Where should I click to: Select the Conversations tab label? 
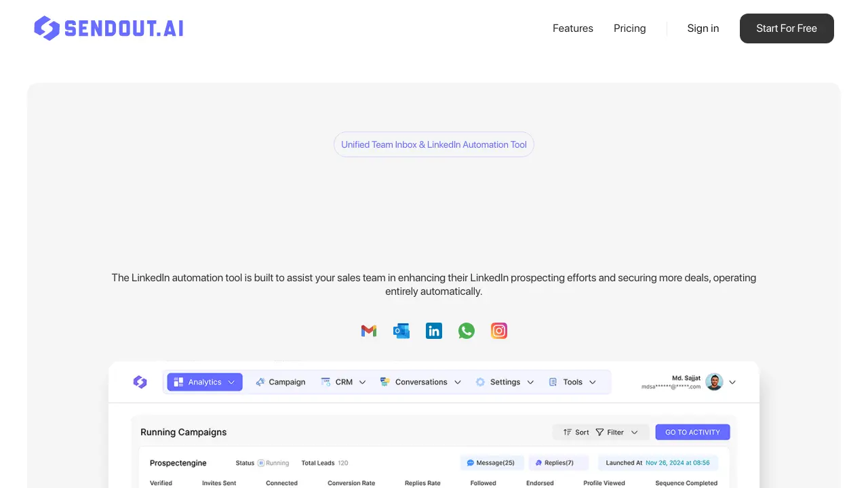421,382
